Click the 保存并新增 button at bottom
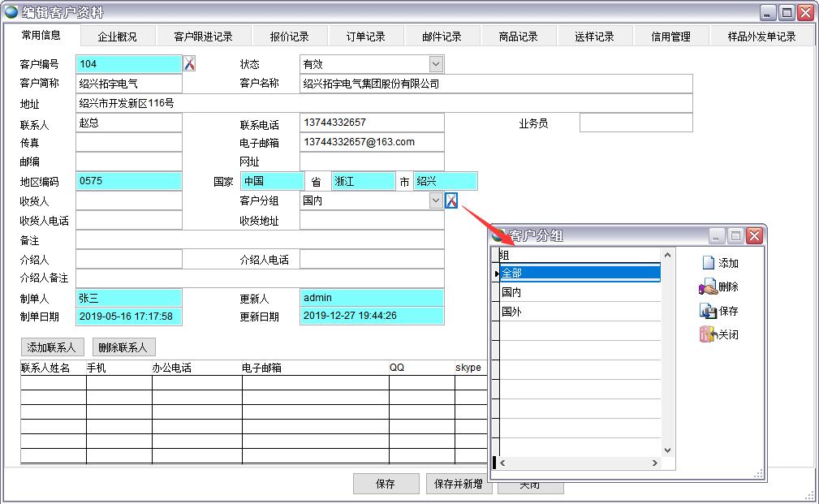The image size is (819, 504). tap(458, 484)
